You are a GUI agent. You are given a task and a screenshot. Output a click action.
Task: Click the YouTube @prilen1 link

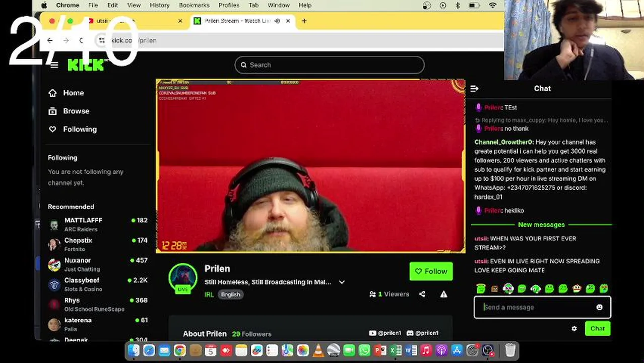pyautogui.click(x=385, y=333)
